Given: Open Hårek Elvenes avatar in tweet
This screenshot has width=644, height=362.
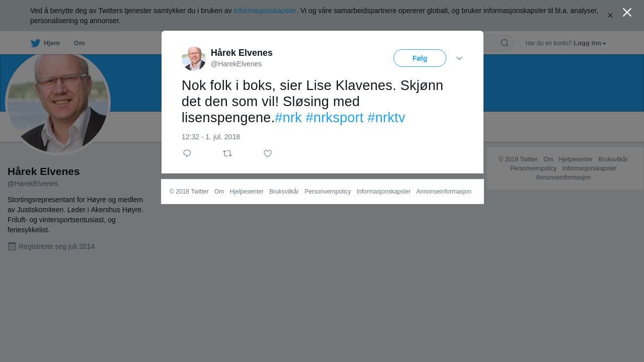Looking at the screenshot, I should tap(194, 59).
